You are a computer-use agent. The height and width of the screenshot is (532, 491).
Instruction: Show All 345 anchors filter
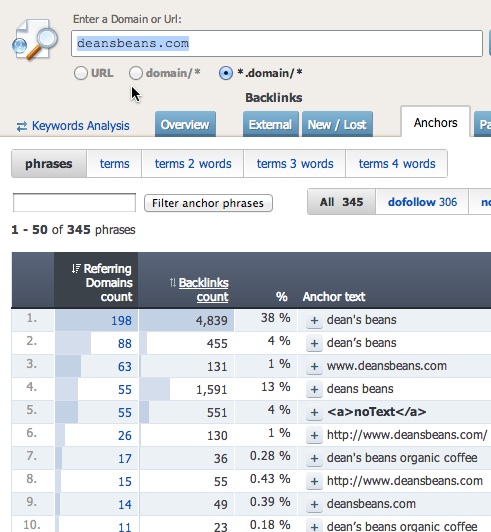point(341,202)
